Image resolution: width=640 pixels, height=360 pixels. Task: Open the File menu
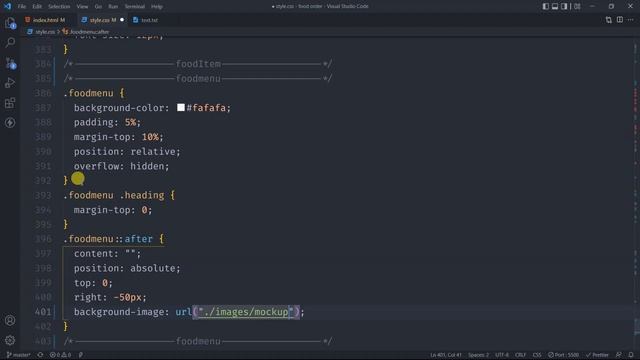[22, 7]
